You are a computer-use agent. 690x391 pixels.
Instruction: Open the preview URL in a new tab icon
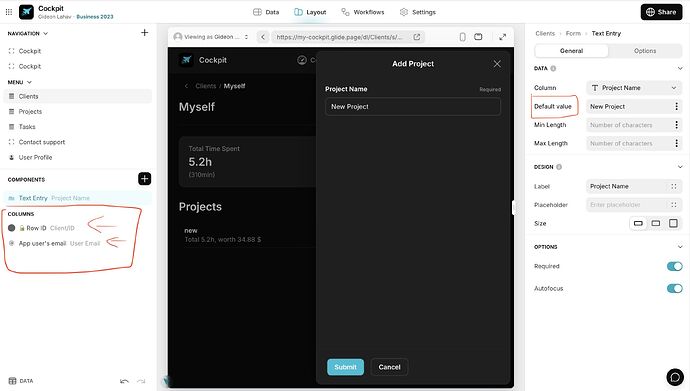[417, 37]
